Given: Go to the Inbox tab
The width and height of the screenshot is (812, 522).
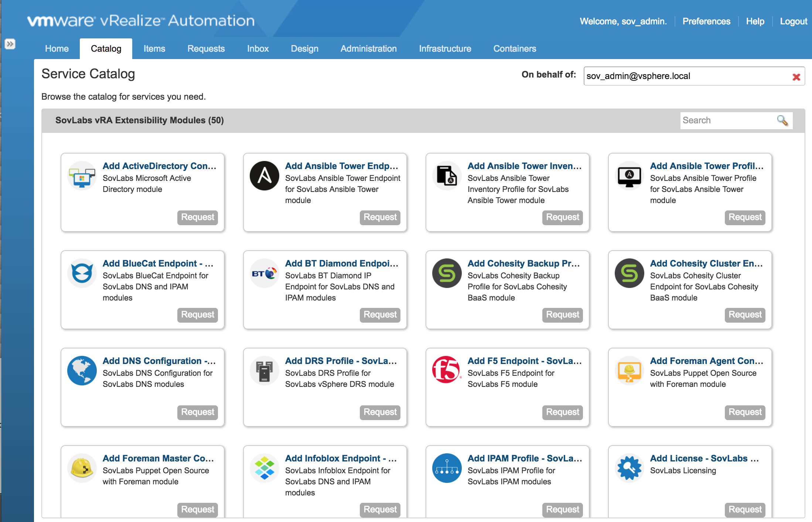Looking at the screenshot, I should [x=258, y=49].
